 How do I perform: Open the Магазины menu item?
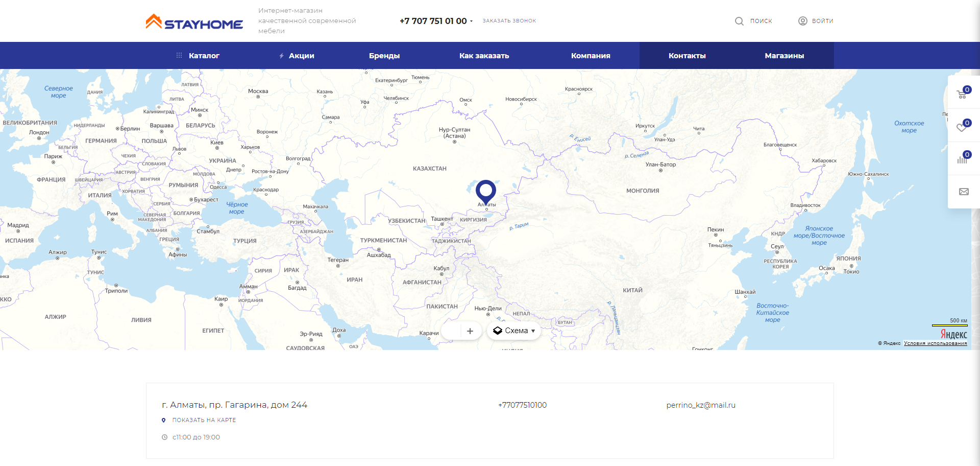(x=784, y=56)
